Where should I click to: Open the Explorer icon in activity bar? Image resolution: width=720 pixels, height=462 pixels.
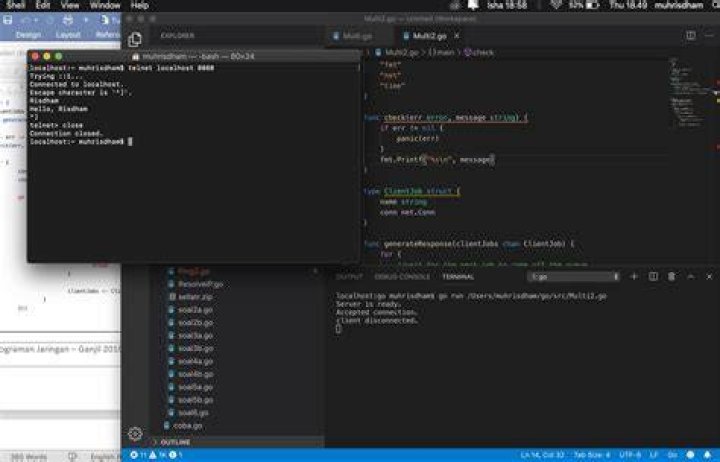[x=135, y=39]
